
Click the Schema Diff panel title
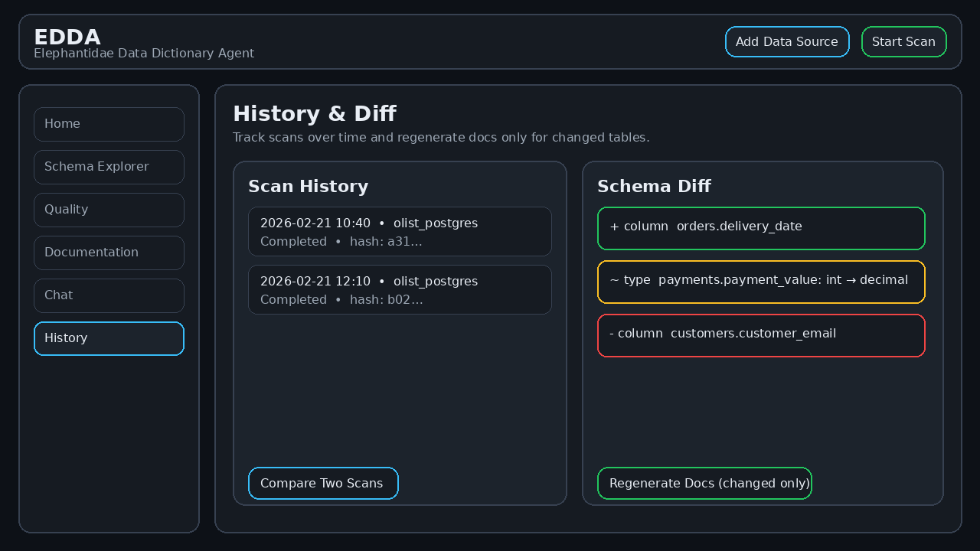pyautogui.click(x=654, y=186)
